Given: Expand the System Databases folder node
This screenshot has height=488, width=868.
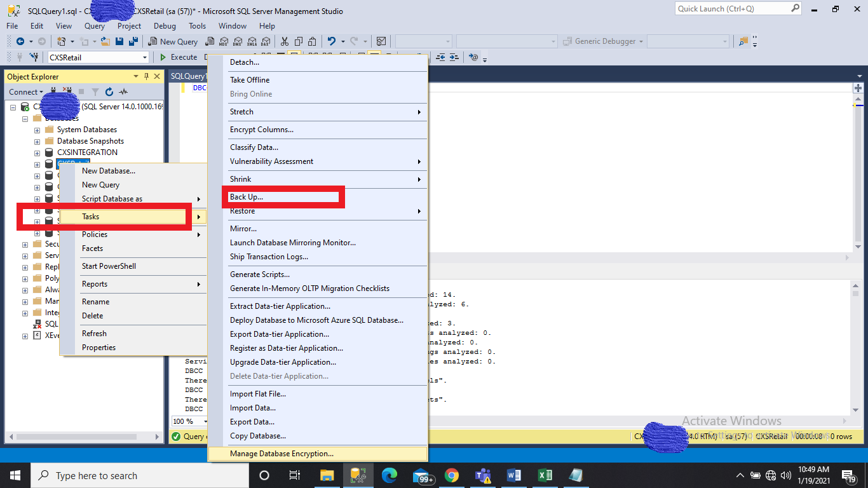Looking at the screenshot, I should 37,130.
